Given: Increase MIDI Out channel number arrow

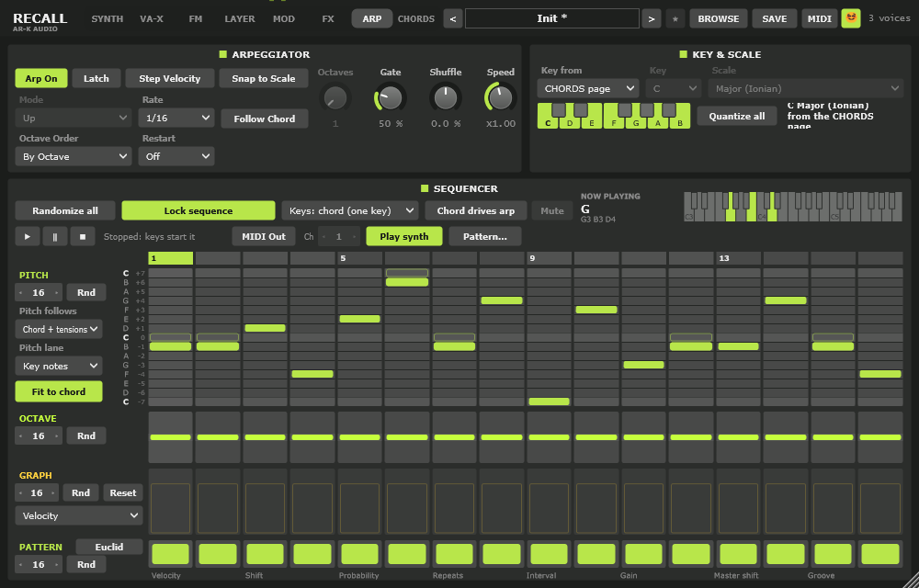Looking at the screenshot, I should (x=354, y=237).
